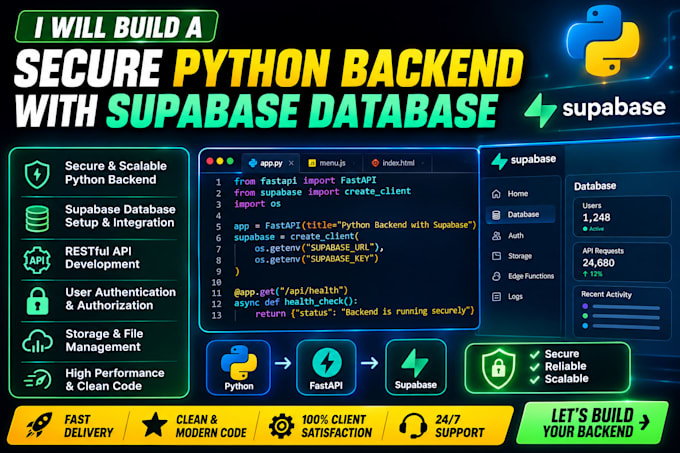The image size is (680, 453).
Task: Click the gear icon beside 100% Client Satisfaction
Action: tap(281, 426)
